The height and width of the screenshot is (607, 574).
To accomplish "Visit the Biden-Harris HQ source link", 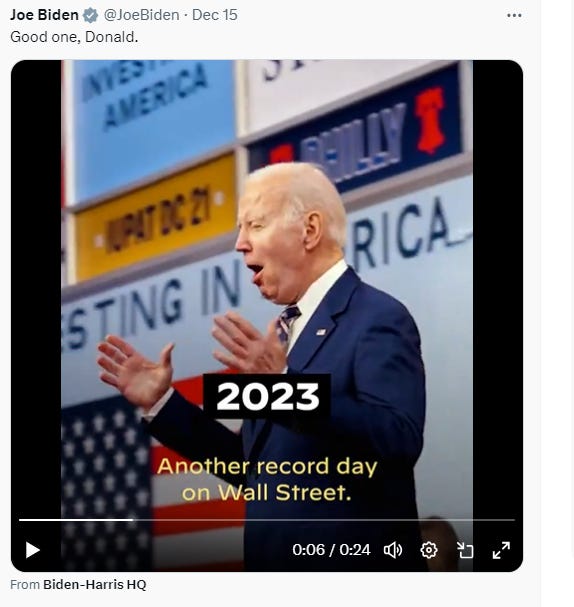I will pos(94,584).
